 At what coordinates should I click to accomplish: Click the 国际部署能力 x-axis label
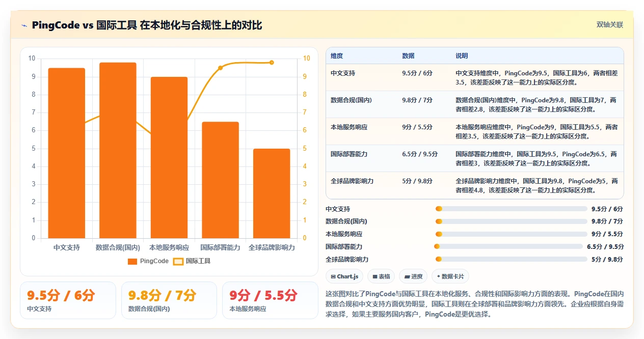point(220,248)
